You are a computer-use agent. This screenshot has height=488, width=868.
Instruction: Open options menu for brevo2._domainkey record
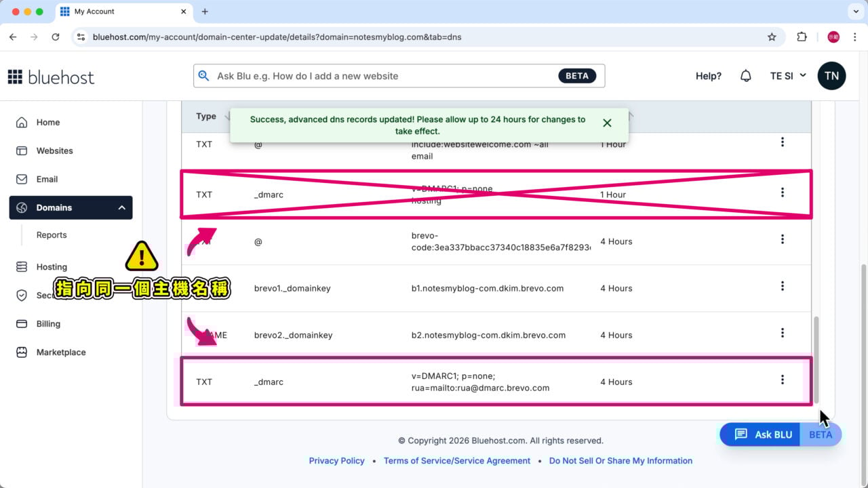tap(782, 333)
